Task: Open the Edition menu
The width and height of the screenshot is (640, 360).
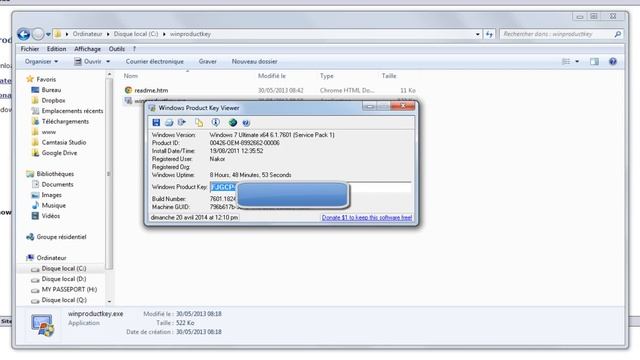Action: pyautogui.click(x=56, y=49)
